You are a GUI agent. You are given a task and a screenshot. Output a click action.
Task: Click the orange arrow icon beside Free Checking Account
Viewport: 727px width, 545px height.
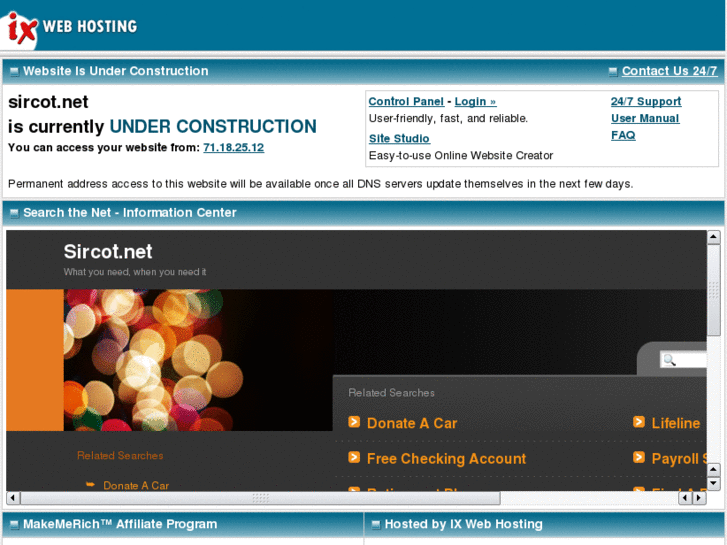point(354,458)
